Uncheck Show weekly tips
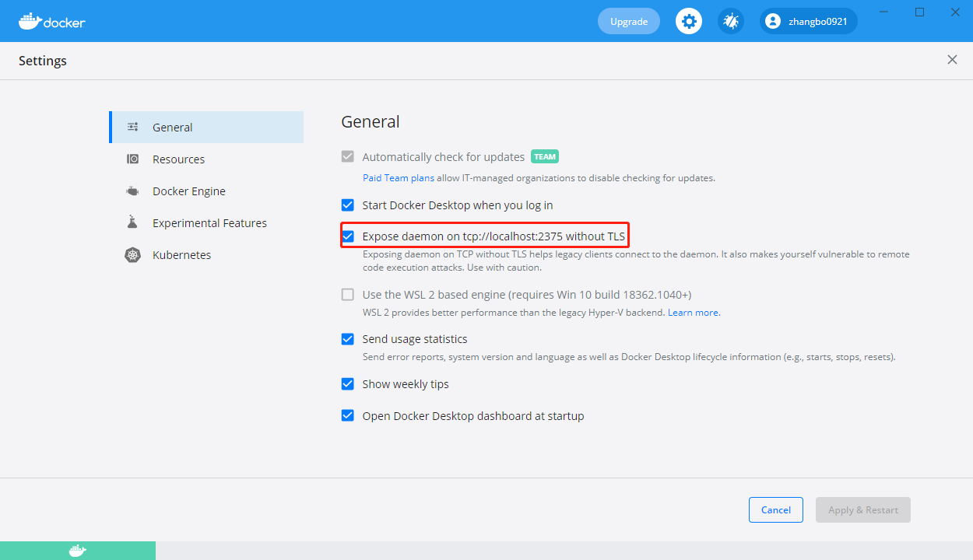 point(348,384)
